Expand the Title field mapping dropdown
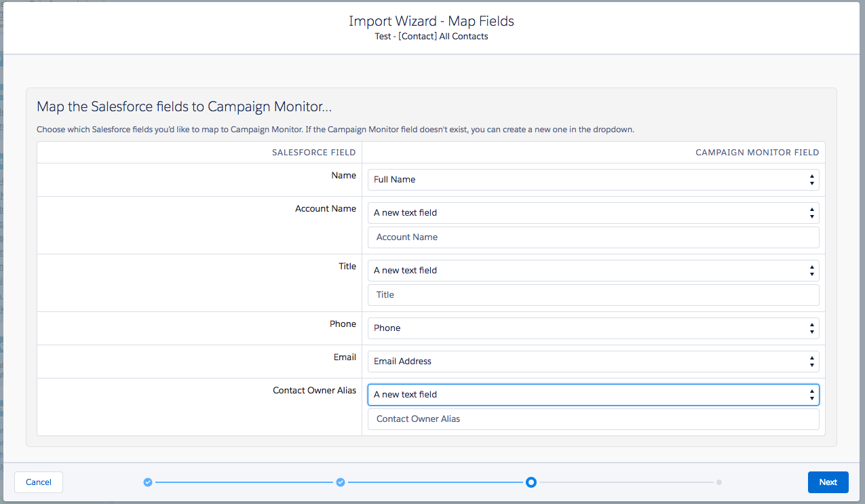Viewport: 865px width, 504px height. pos(593,271)
